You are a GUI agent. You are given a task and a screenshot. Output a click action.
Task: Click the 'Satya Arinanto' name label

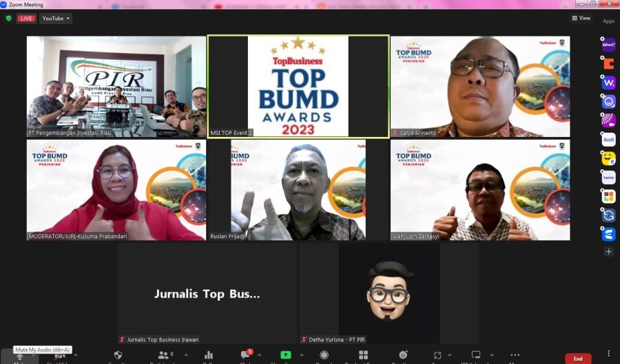point(418,133)
